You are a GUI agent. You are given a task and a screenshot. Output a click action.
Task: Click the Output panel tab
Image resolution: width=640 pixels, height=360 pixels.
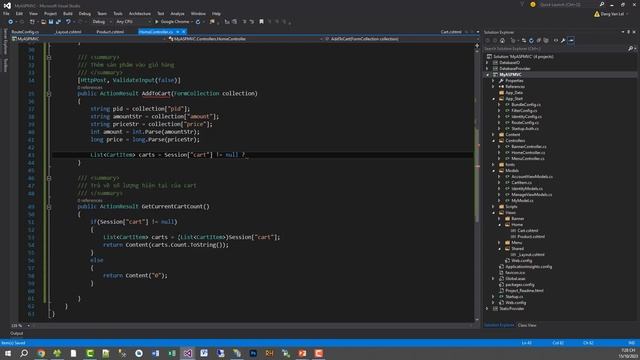click(16, 333)
